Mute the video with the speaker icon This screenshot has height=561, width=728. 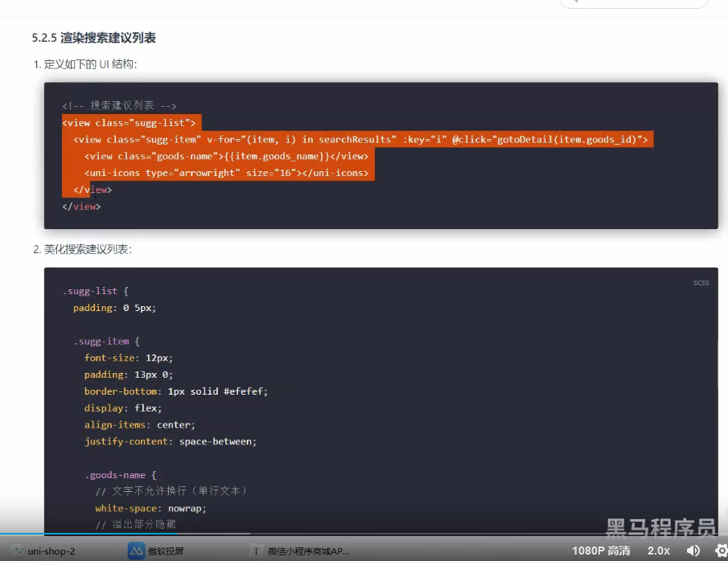tap(693, 551)
